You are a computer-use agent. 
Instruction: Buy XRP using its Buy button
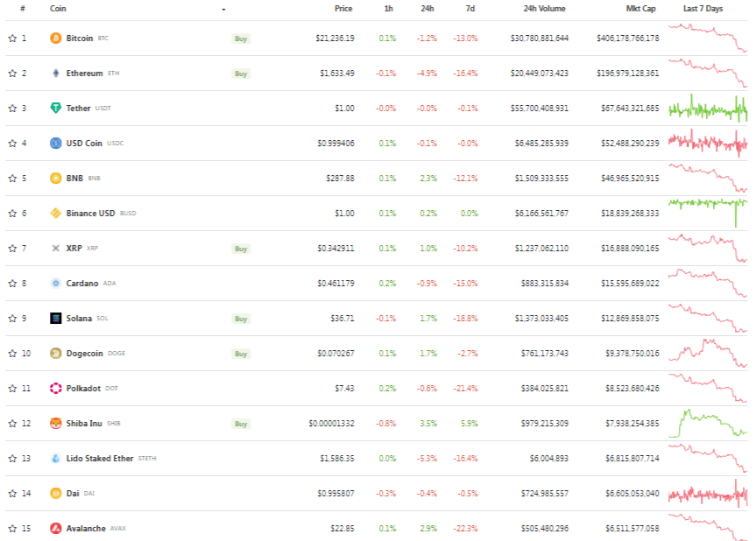[241, 249]
